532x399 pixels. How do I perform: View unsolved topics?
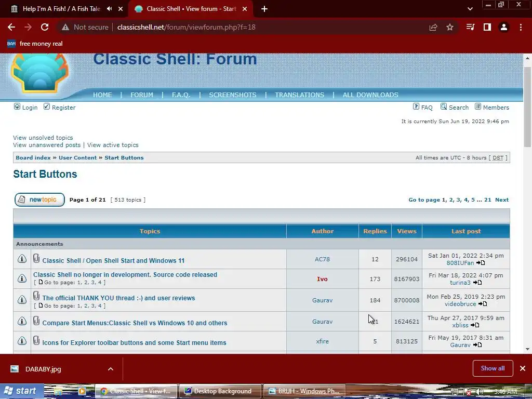(x=43, y=137)
